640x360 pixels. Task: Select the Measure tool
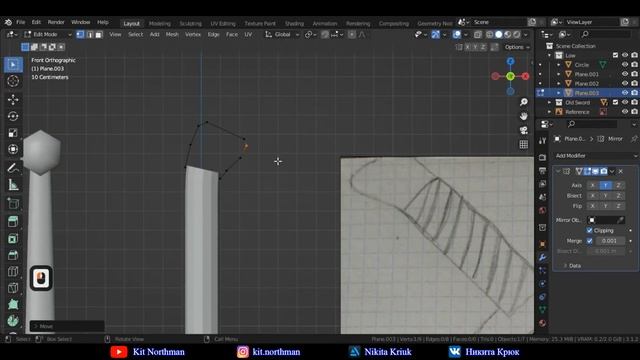pyautogui.click(x=13, y=184)
